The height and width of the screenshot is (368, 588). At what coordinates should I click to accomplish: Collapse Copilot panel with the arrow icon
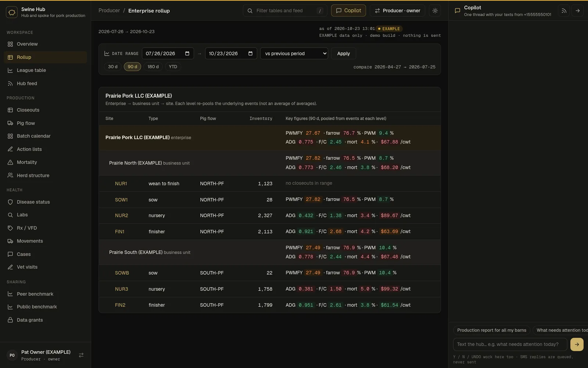[577, 11]
